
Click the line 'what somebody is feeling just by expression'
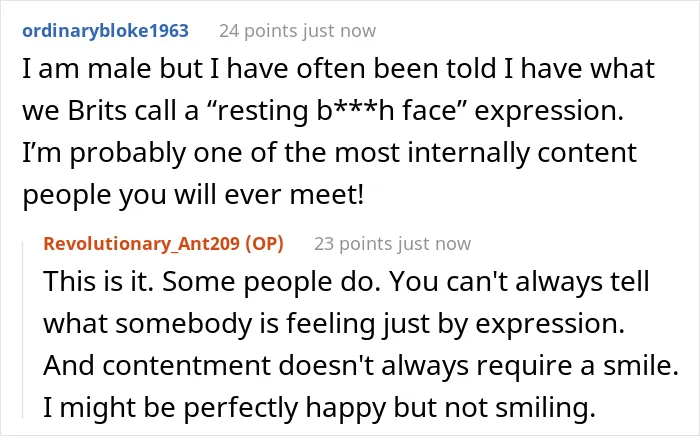click(x=333, y=324)
